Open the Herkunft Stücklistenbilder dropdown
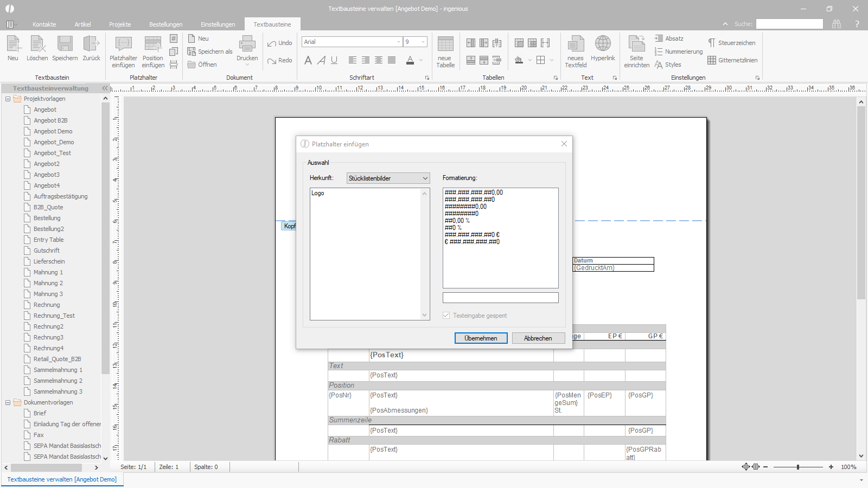The height and width of the screenshot is (488, 868). [388, 178]
